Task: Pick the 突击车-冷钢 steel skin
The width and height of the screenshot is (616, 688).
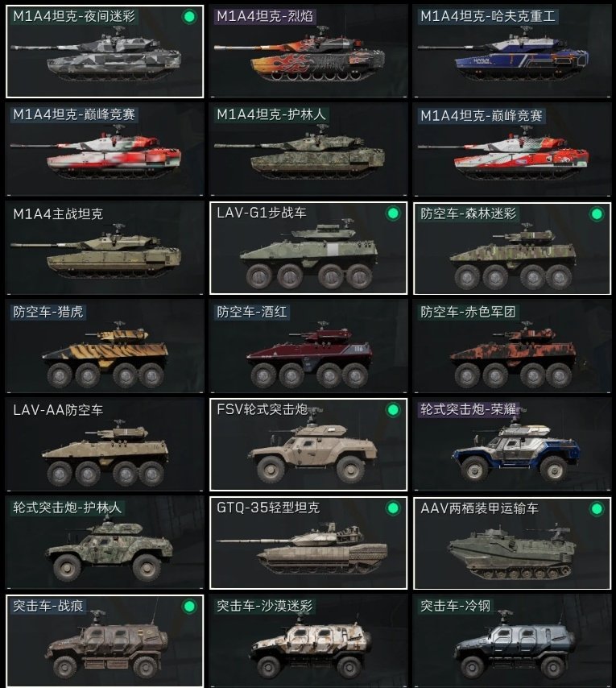Action: click(x=512, y=641)
